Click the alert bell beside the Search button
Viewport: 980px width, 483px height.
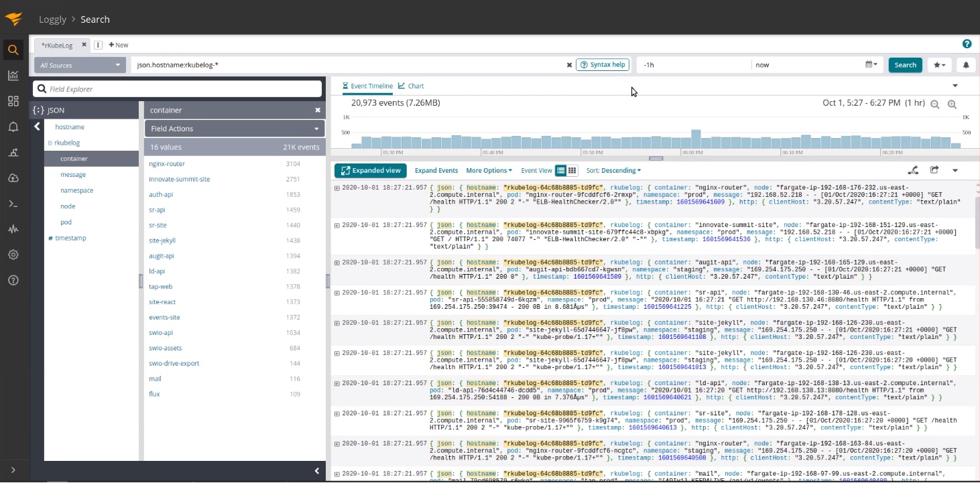coord(966,65)
